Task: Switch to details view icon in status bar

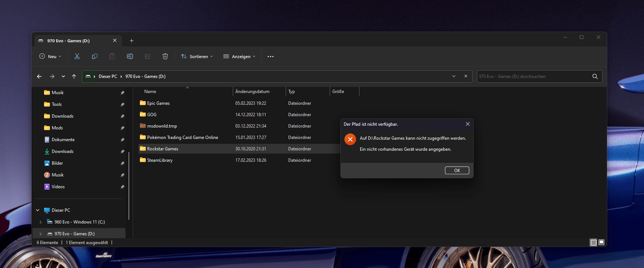Action: point(593,242)
